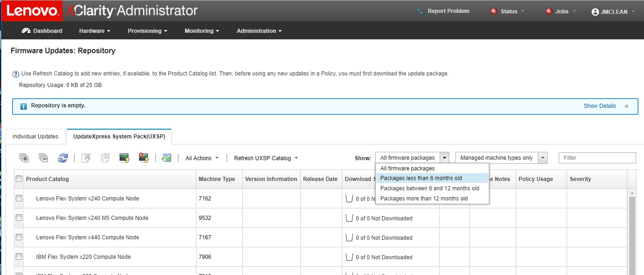Check the Lenovo Flex System x240 Compute Node row
This screenshot has width=644, height=275.
(x=19, y=198)
